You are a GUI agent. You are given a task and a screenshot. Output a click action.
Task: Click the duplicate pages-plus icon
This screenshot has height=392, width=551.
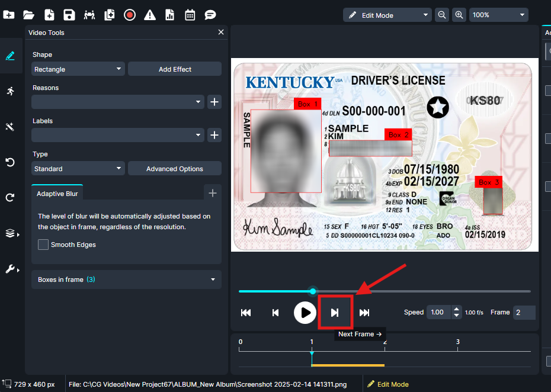click(x=110, y=15)
